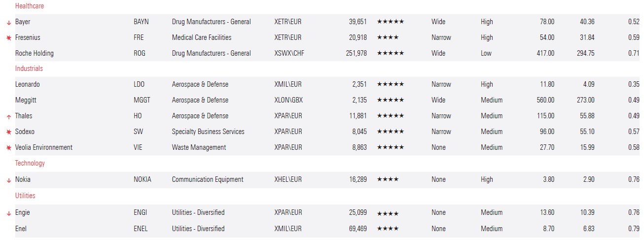Screen dimensions: 644x240
Task: Click the red star marker beside Sodexo
Action: click(8, 132)
